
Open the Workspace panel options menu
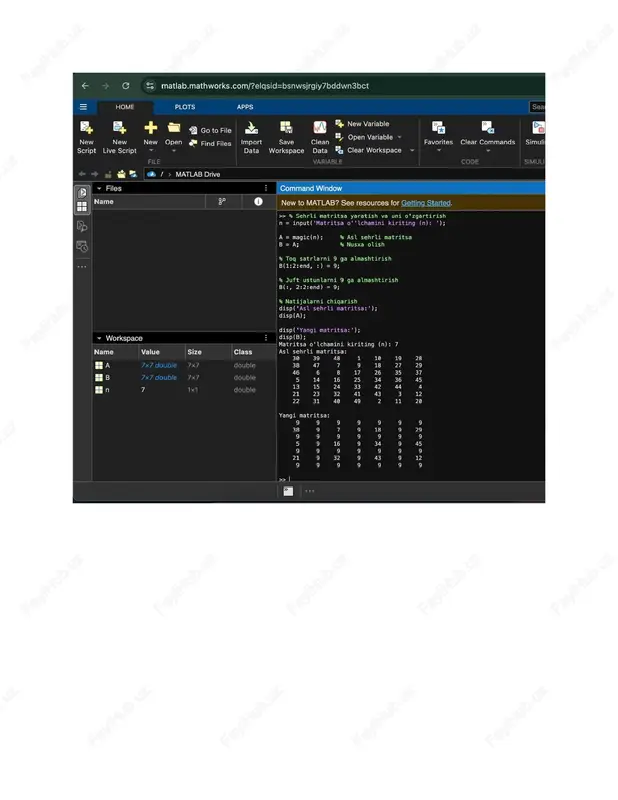point(266,338)
